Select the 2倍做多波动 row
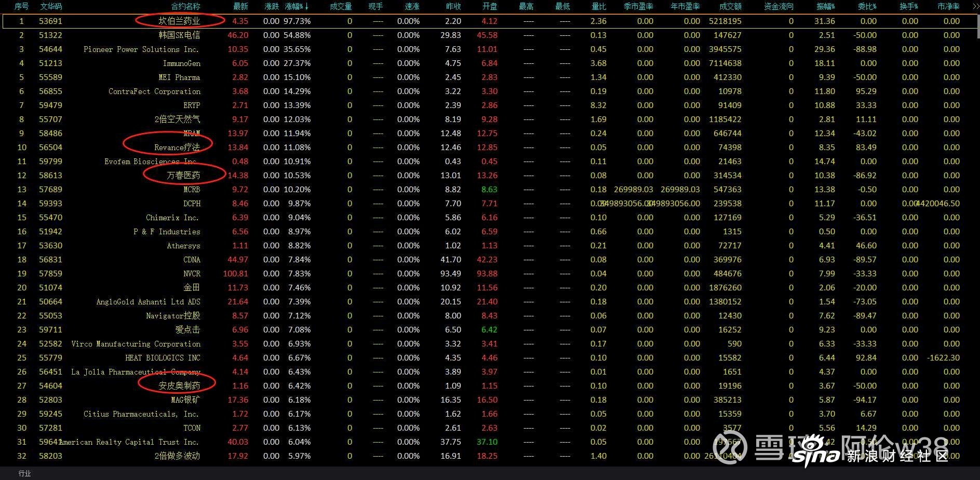980x480 pixels. click(x=490, y=456)
